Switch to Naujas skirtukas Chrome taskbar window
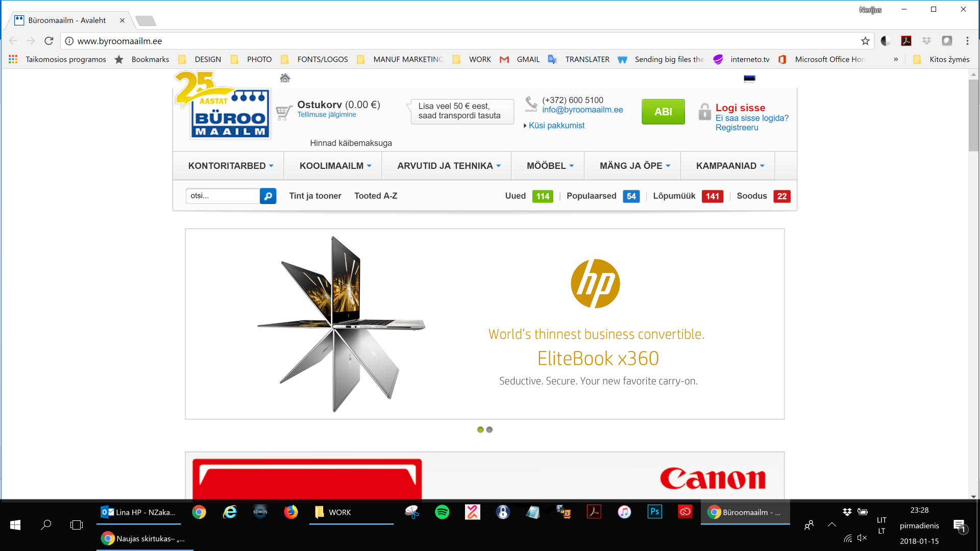980x551 pixels. point(145,539)
